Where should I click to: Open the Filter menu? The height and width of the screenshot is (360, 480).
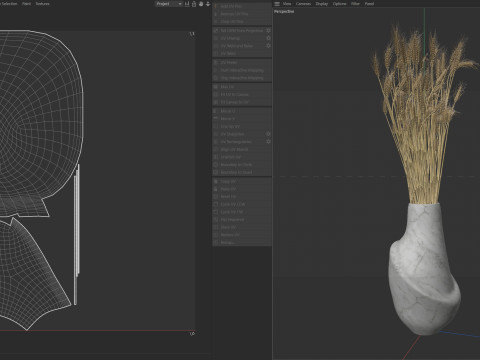coord(355,4)
